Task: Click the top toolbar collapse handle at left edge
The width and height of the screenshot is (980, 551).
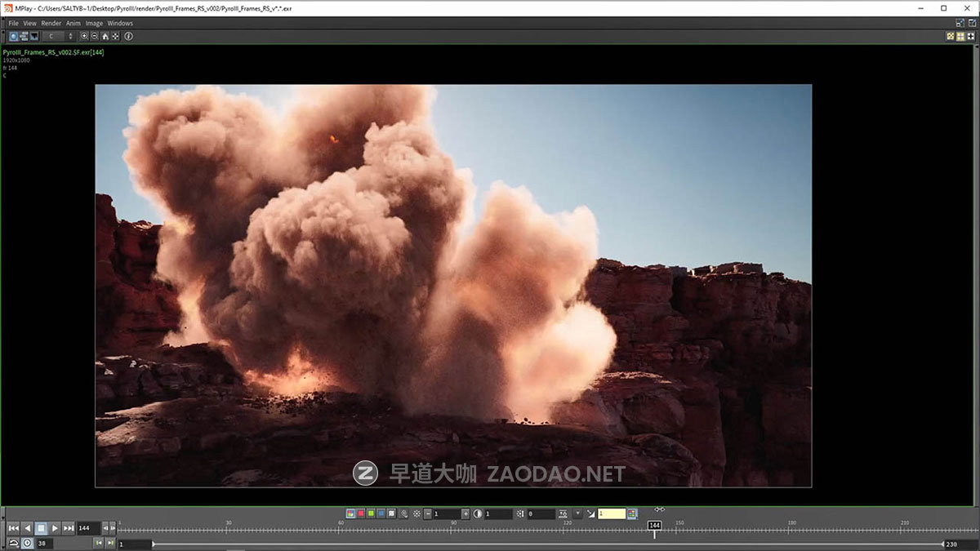Action: (x=3, y=30)
